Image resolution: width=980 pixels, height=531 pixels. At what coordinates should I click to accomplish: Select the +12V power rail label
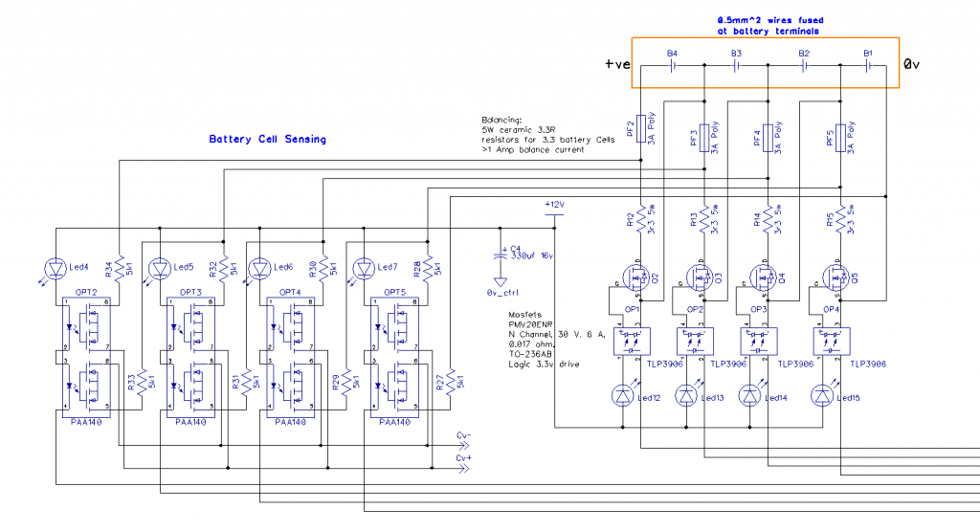tap(554, 206)
